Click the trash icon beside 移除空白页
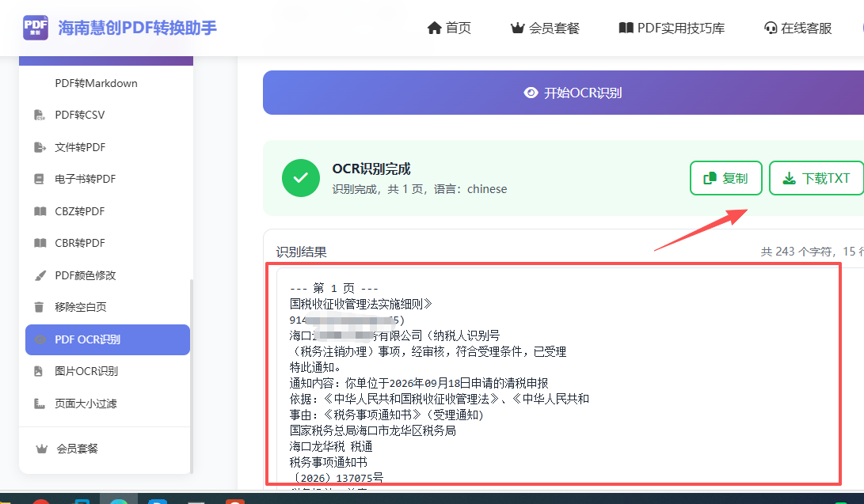Viewport: 864px width, 504px height. 39,307
